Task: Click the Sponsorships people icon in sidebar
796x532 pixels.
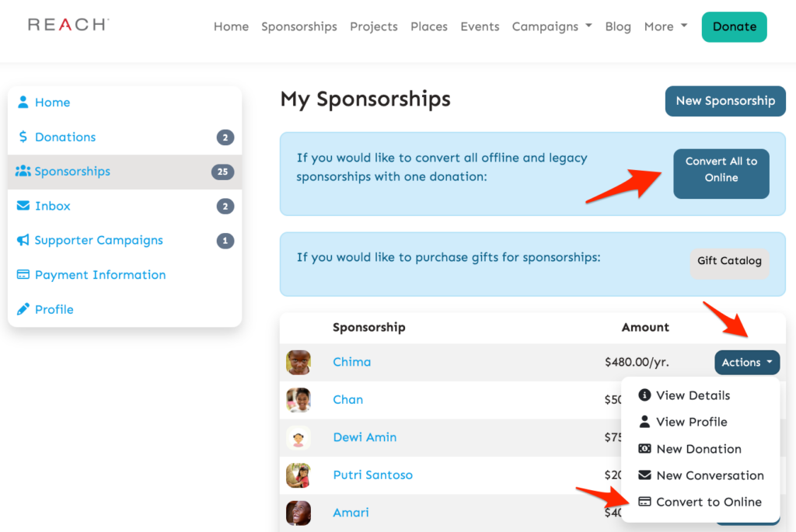Action: (x=23, y=172)
